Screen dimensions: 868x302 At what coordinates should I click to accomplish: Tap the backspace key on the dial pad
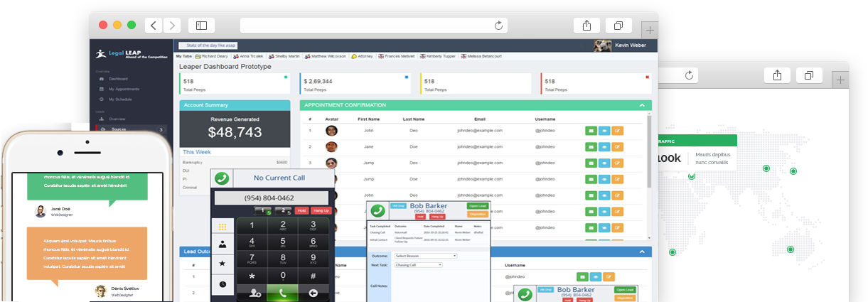coord(313,293)
